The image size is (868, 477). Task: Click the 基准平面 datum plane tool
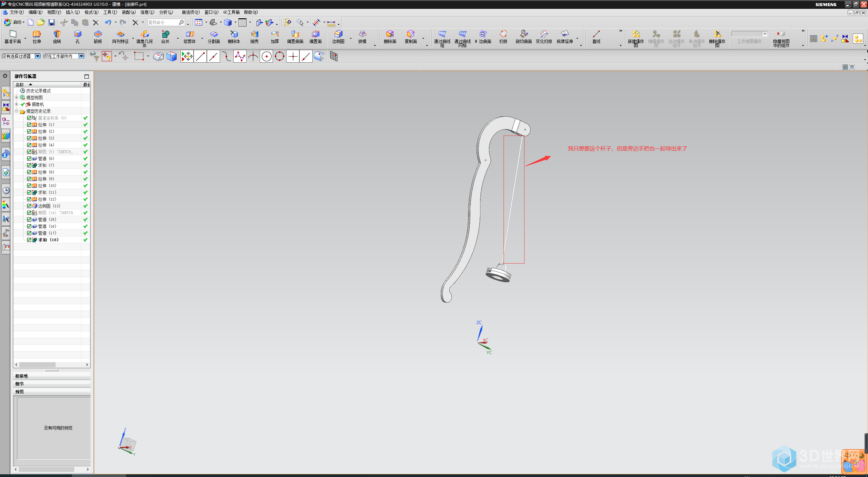pos(13,37)
